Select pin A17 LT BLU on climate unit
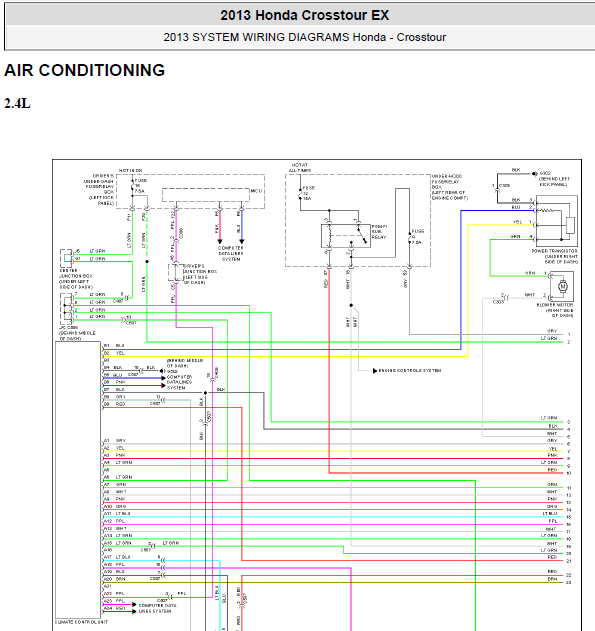 click(x=117, y=557)
